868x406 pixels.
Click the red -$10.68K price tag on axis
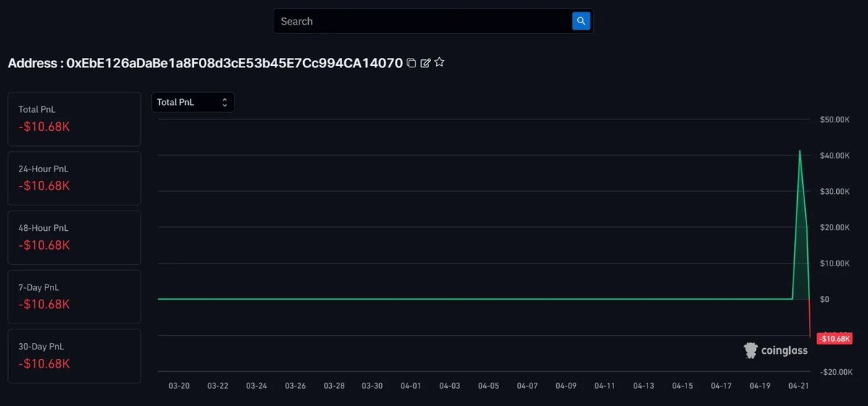[835, 339]
